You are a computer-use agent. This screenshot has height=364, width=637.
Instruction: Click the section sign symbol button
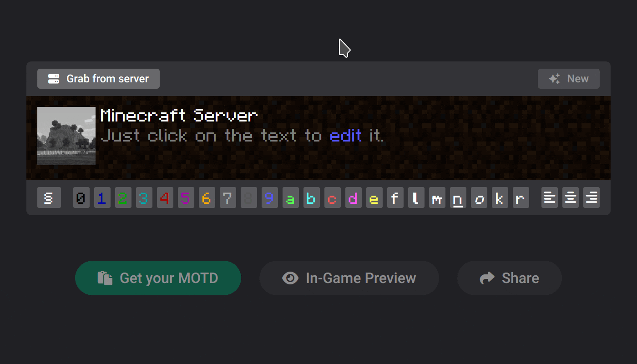pyautogui.click(x=49, y=198)
